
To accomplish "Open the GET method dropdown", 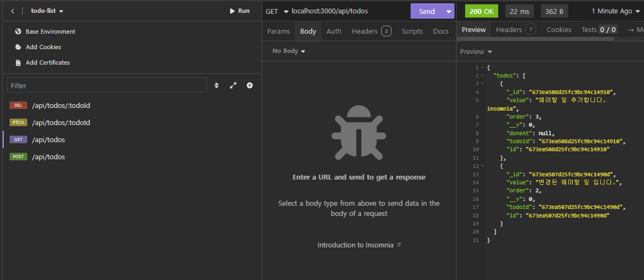I will (x=277, y=11).
